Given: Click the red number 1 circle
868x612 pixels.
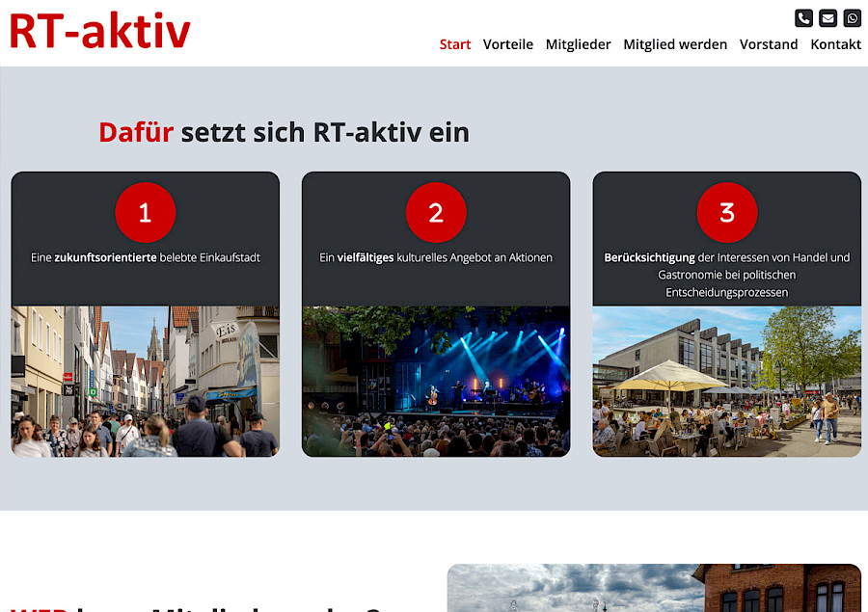Looking at the screenshot, I should click(x=146, y=212).
